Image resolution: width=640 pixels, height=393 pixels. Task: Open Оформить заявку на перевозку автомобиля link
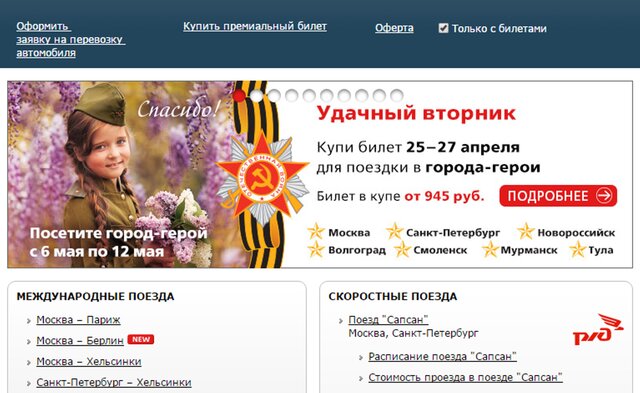(x=71, y=40)
